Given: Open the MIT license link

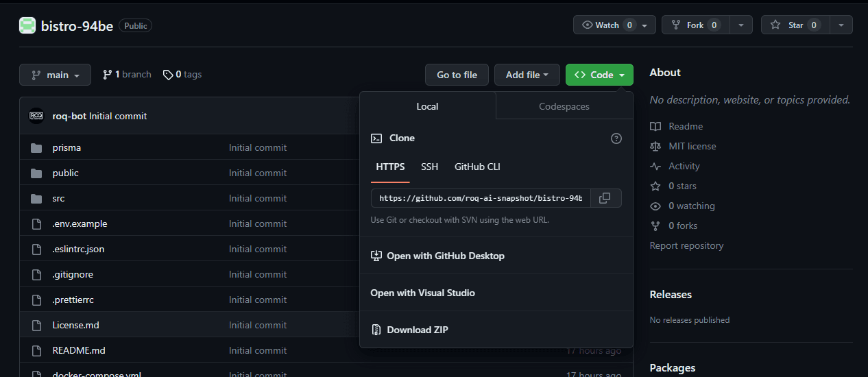Looking at the screenshot, I should click(x=692, y=146).
